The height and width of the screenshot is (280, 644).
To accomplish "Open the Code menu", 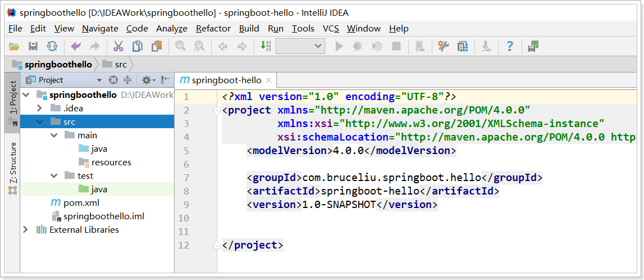I will coord(137,28).
